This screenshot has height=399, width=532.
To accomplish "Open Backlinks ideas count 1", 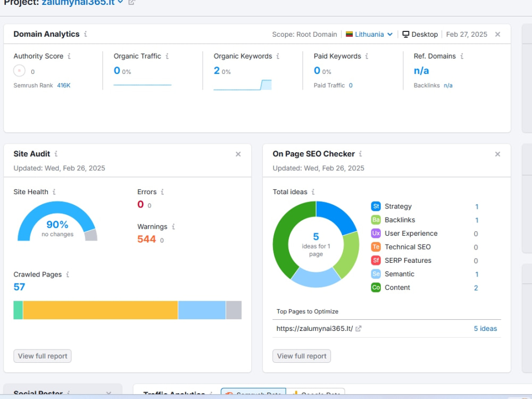I will point(476,220).
